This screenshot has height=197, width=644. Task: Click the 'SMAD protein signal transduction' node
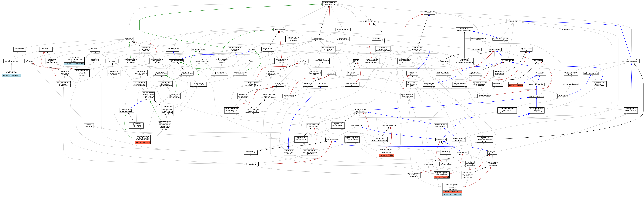coord(127,110)
